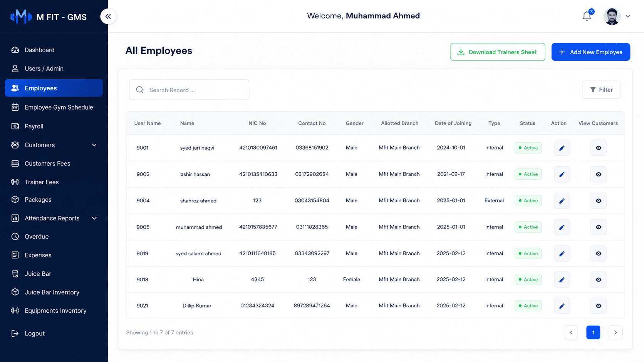The height and width of the screenshot is (362, 644).
Task: Click the Juice Bar Inventory icon
Action: 15,292
